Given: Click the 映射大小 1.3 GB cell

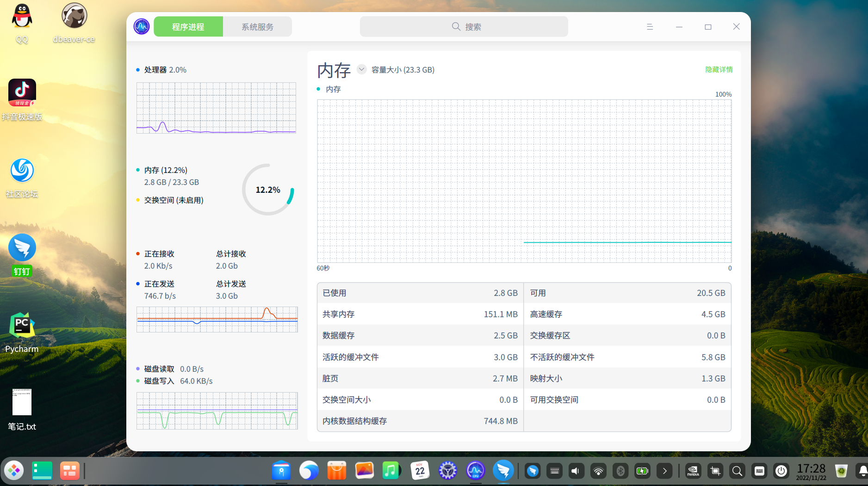Looking at the screenshot, I should click(627, 379).
